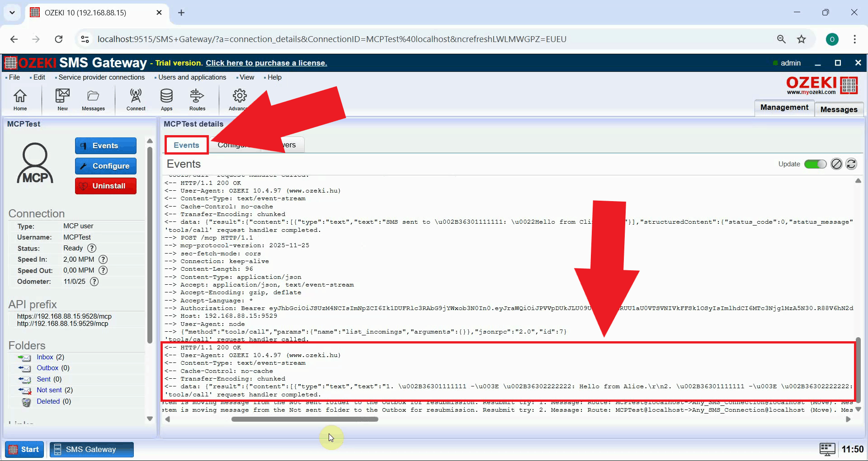Click the blue Events button
This screenshot has width=868, height=461.
coord(106,146)
